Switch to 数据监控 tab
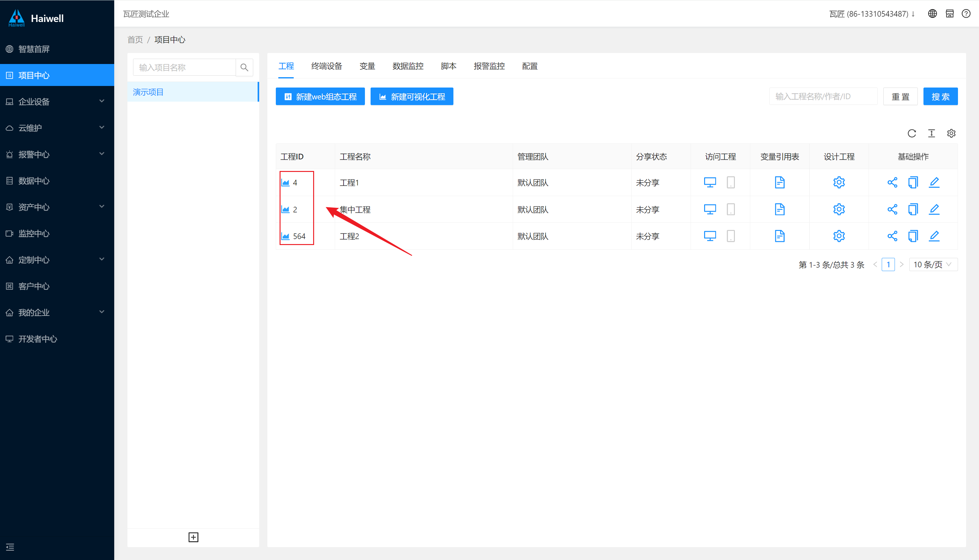The width and height of the screenshot is (979, 560). (408, 66)
